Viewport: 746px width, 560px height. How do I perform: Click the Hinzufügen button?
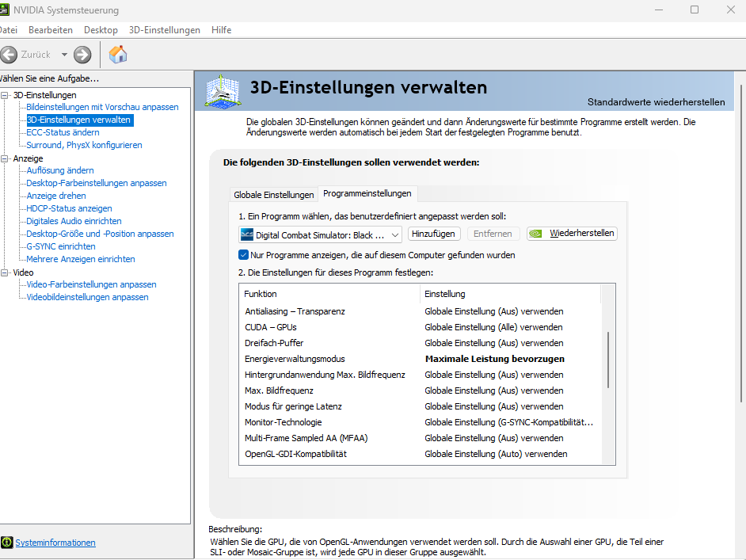433,234
